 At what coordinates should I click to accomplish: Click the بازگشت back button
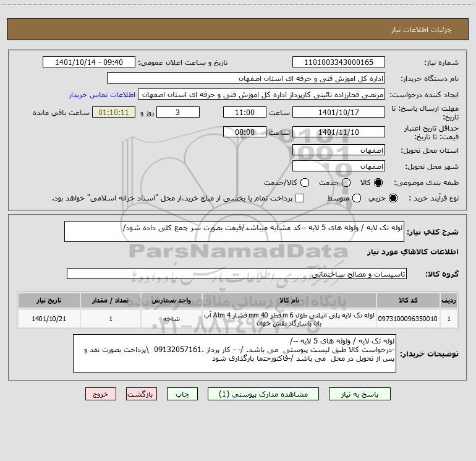coord(142,394)
